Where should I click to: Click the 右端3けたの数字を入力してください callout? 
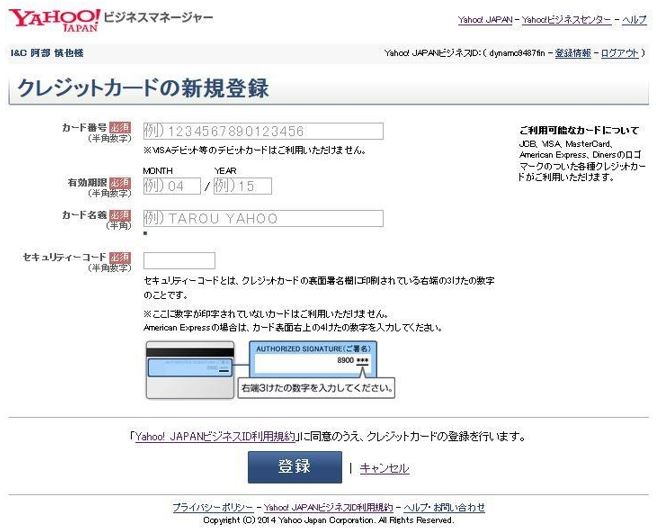[x=317, y=388]
